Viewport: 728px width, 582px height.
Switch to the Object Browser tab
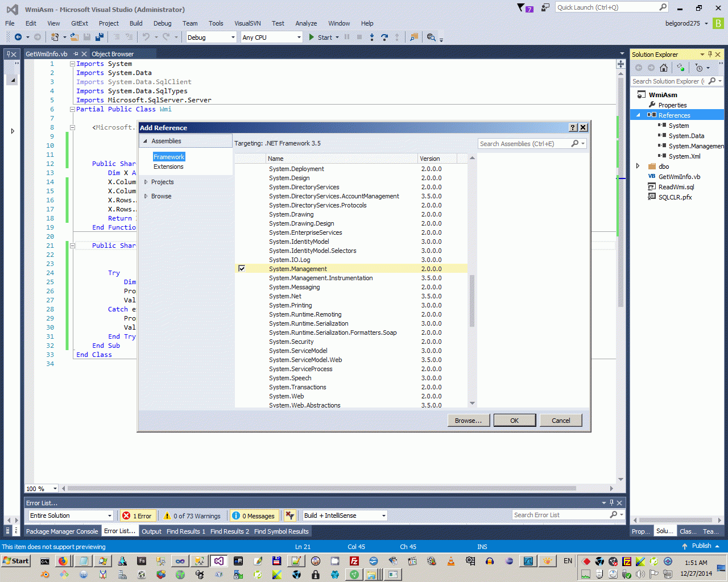tap(113, 54)
